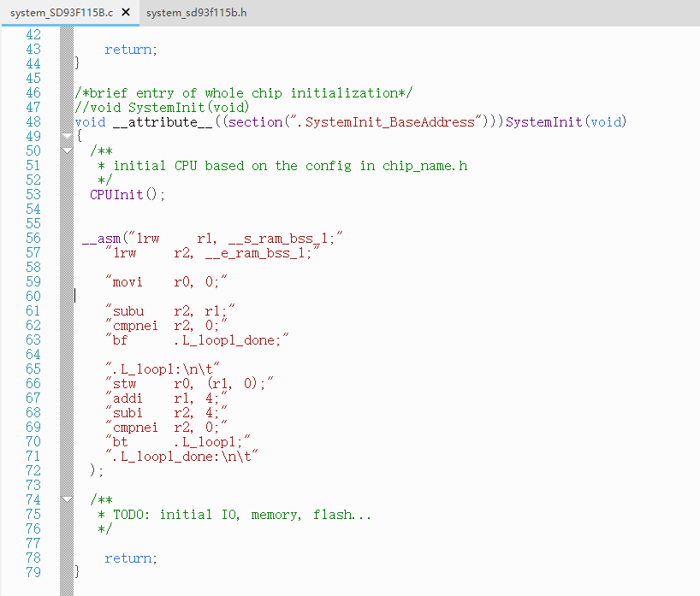This screenshot has width=700, height=596.
Task: Click the commented //void SystemInit(void) line
Action: click(x=162, y=107)
